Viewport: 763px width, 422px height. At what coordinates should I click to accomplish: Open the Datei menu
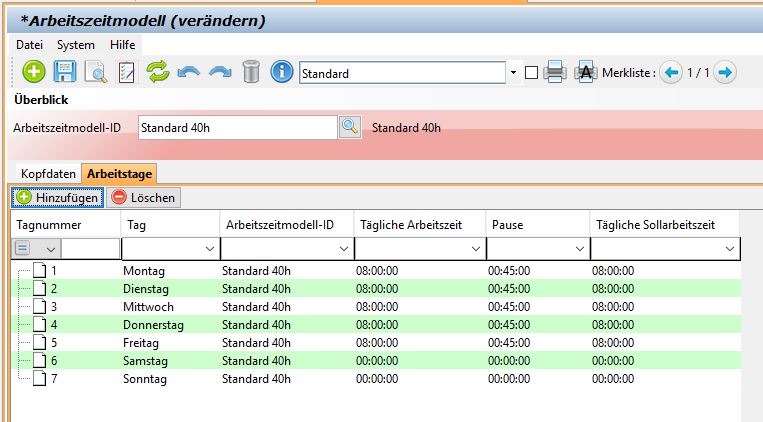tap(29, 45)
